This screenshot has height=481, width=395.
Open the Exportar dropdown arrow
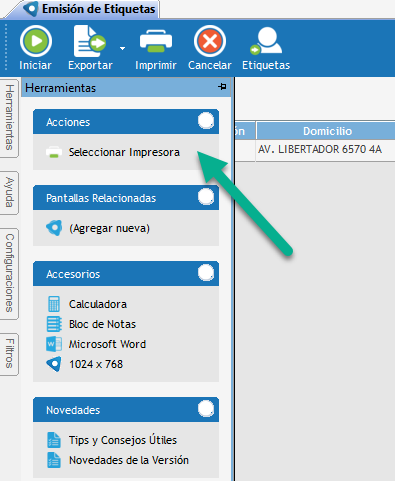[x=122, y=48]
